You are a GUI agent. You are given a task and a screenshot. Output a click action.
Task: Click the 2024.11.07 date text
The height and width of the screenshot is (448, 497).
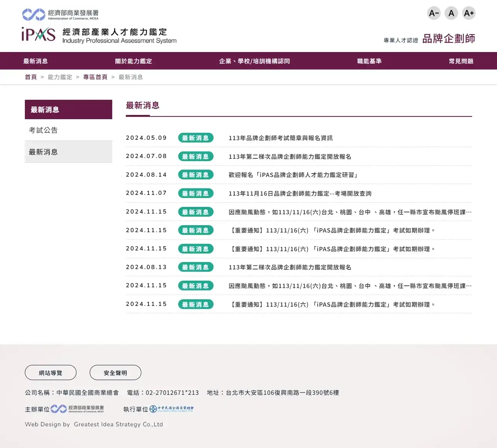click(146, 193)
